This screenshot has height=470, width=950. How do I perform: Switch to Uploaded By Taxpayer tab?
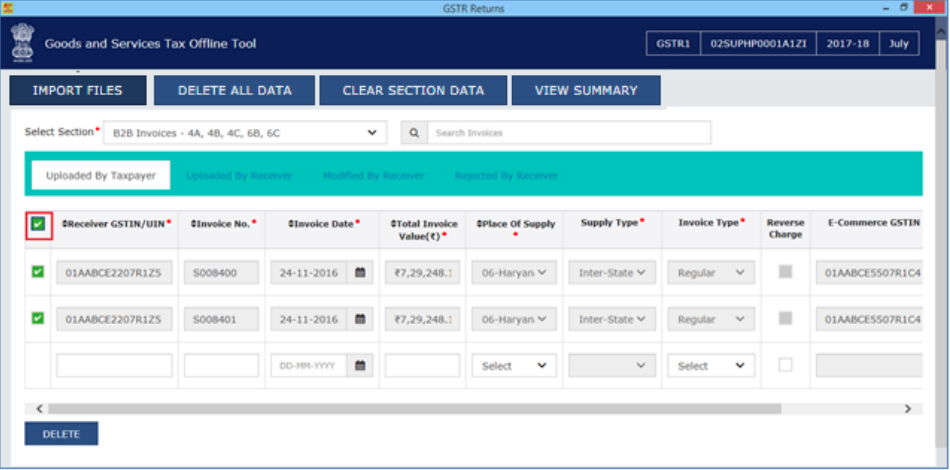tap(101, 176)
